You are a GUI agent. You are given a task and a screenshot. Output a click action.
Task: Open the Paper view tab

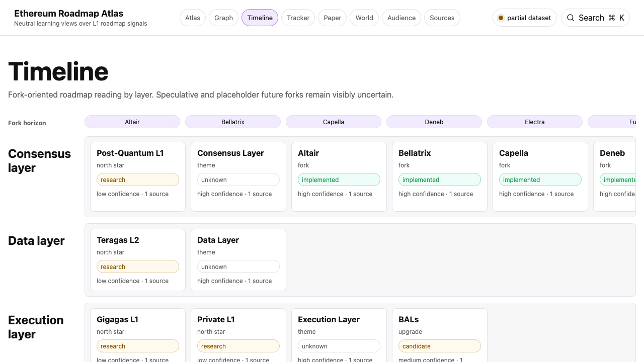(332, 18)
